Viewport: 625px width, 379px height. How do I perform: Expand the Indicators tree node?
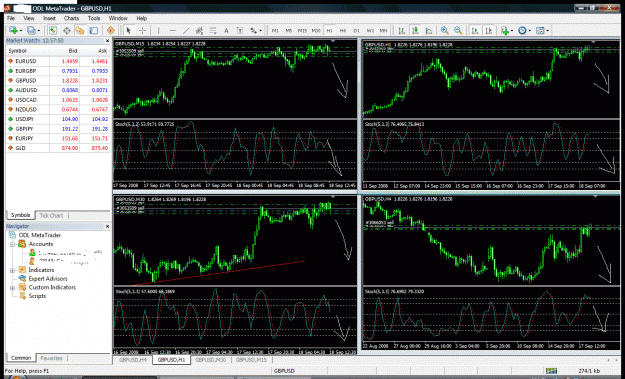(12, 270)
